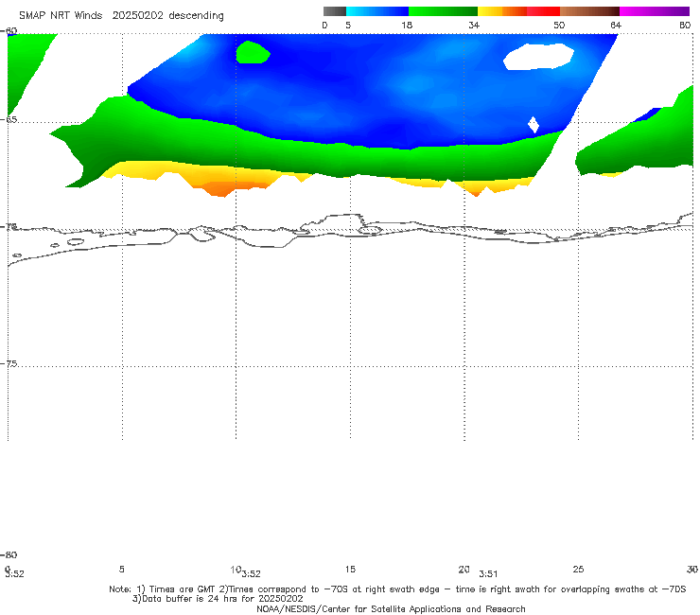Click the swath time label '3:51'
This screenshot has height=615, width=700.
[x=488, y=574]
